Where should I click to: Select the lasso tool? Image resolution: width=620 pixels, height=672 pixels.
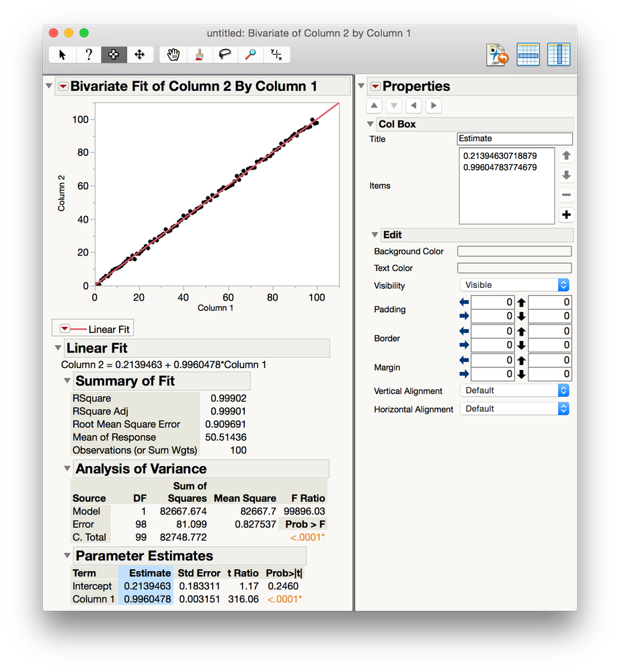[225, 55]
